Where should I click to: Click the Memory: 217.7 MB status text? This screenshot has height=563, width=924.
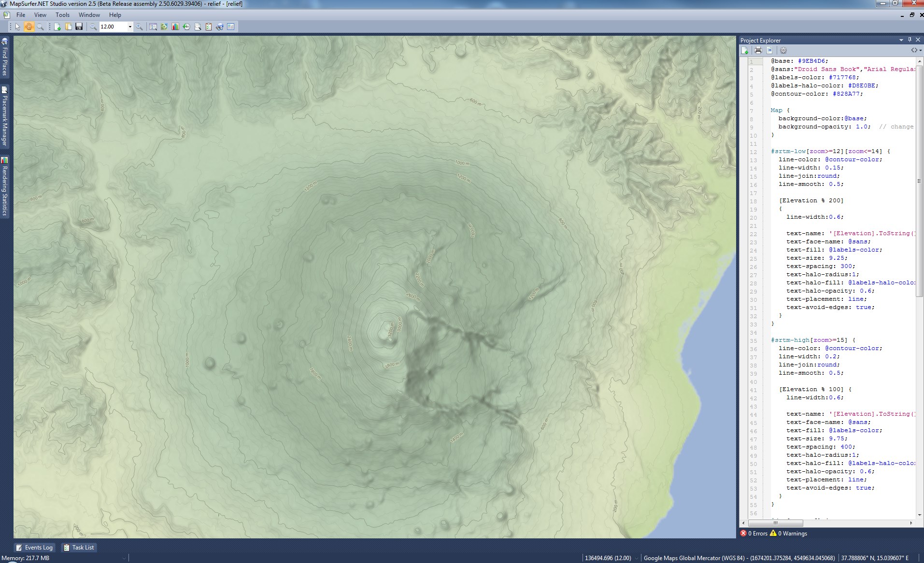[26, 558]
